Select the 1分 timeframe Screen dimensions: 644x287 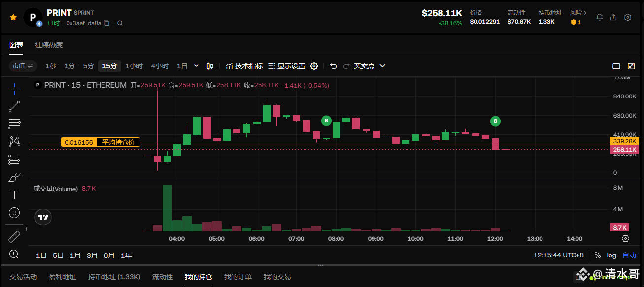[69, 66]
